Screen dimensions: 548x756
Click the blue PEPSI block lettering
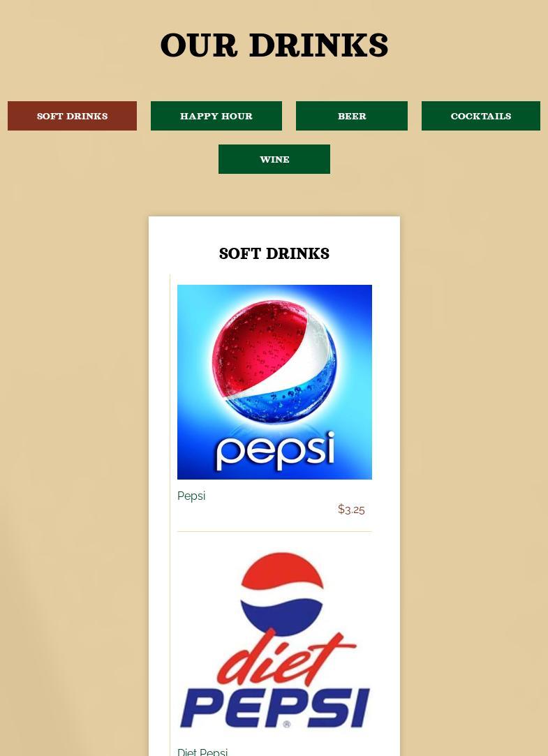pyautogui.click(x=275, y=708)
